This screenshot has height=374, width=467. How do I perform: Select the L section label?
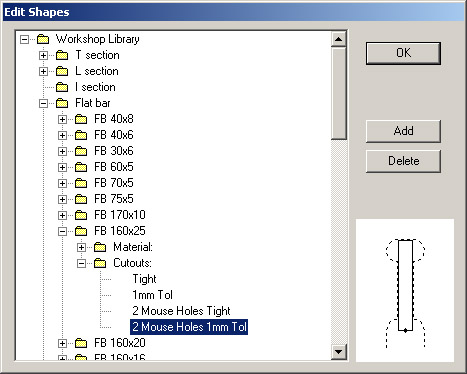pos(97,71)
